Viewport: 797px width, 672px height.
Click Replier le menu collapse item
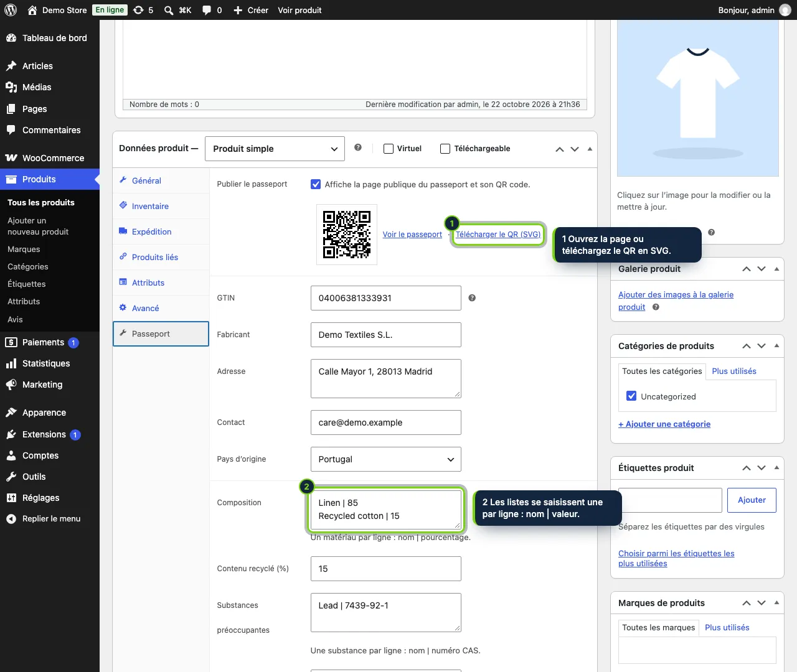tap(50, 518)
